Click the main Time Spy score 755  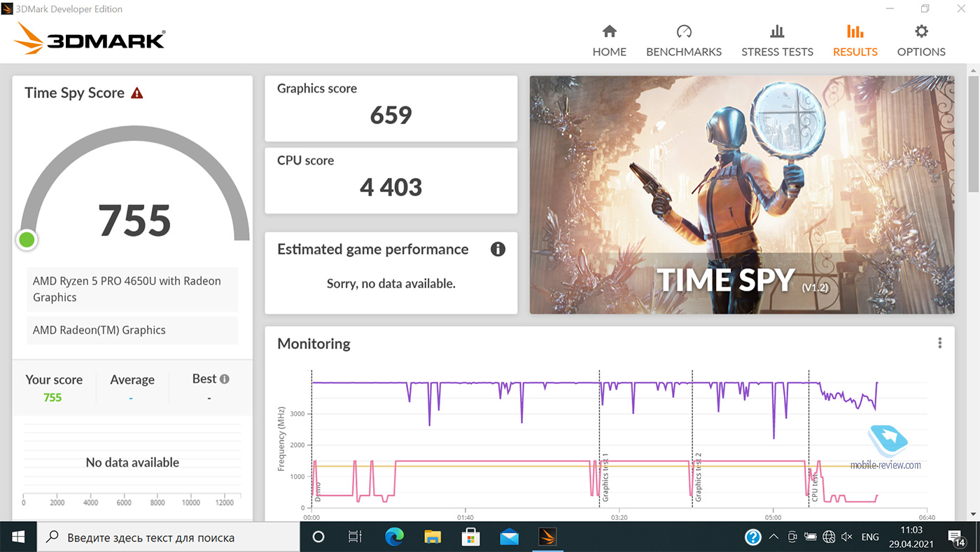(134, 221)
